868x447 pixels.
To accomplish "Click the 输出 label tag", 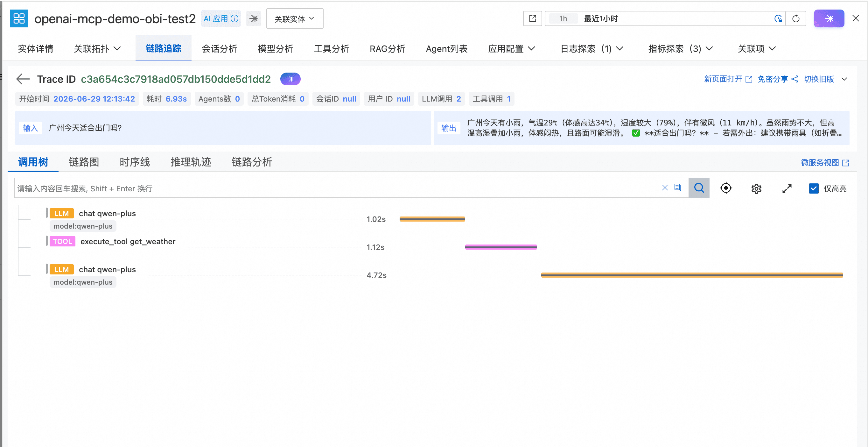I will coord(449,128).
